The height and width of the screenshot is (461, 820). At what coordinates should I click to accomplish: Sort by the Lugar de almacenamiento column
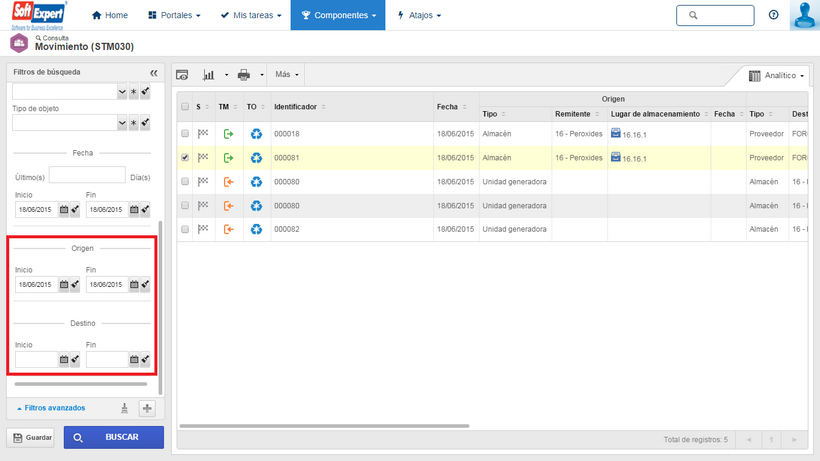click(659, 114)
